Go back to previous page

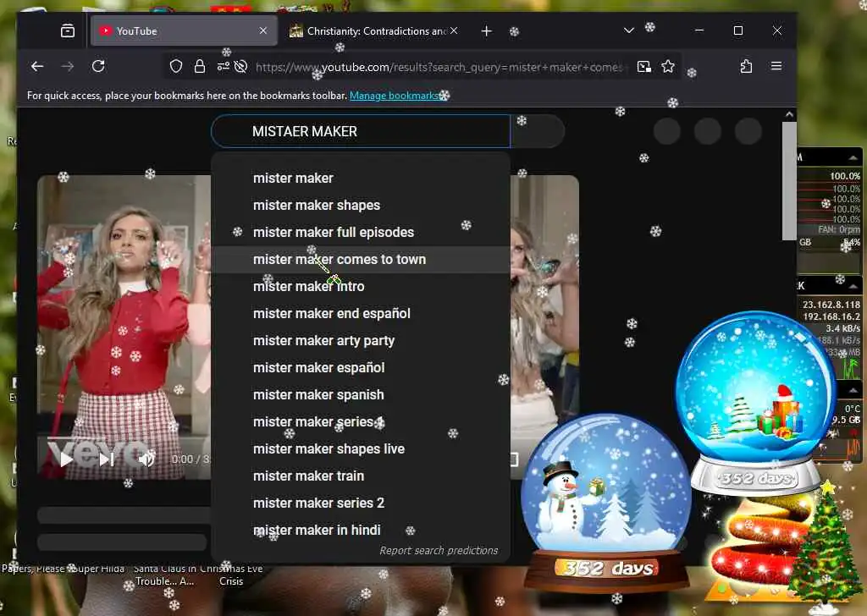(37, 66)
